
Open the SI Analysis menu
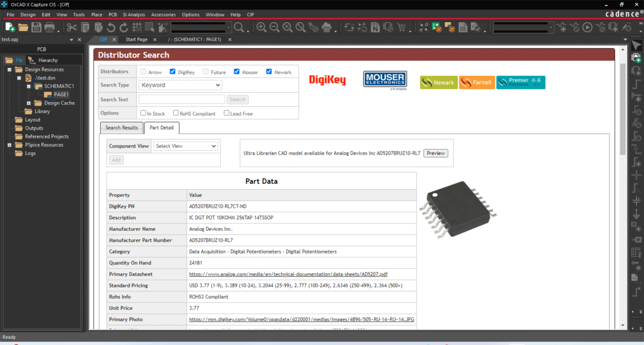(134, 14)
